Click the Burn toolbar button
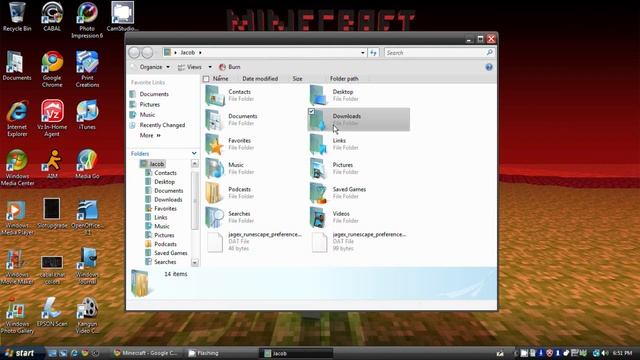Viewport: 640px width, 360px height. (229, 67)
